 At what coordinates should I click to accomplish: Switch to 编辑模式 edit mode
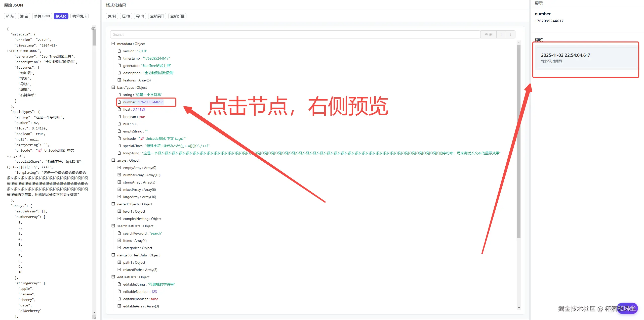pyautogui.click(x=79, y=16)
